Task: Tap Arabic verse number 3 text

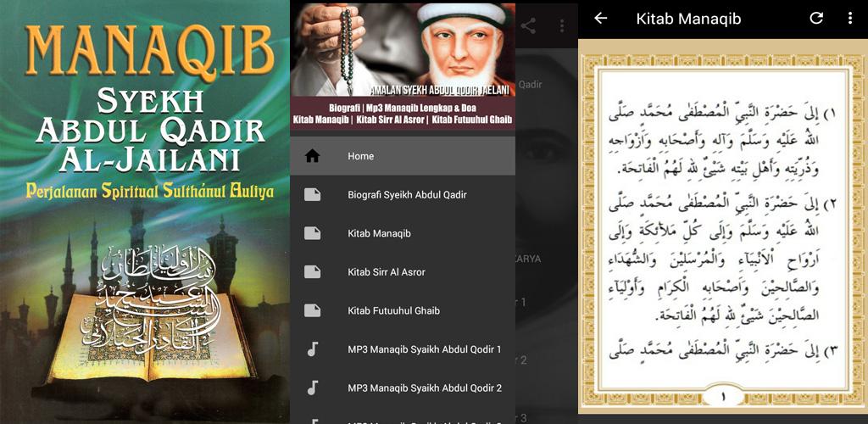Action: [722, 351]
